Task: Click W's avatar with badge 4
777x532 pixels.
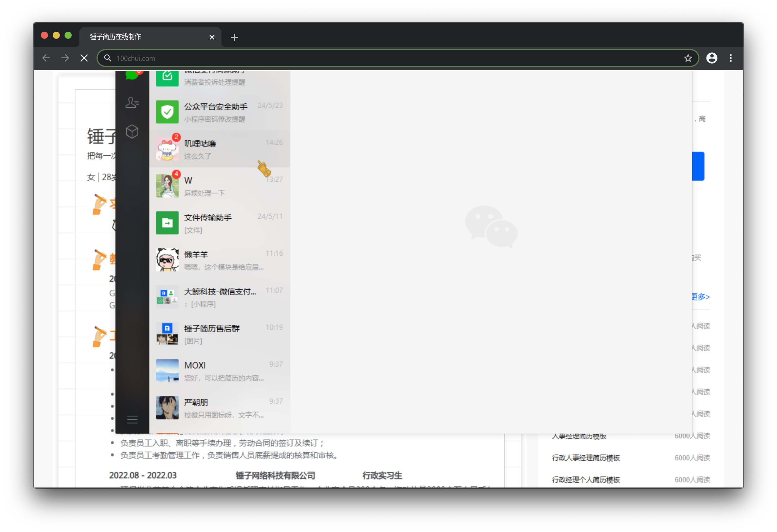Action: point(167,186)
